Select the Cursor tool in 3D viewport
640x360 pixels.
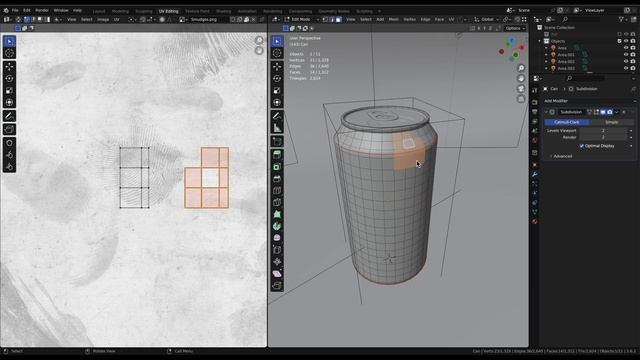[277, 53]
